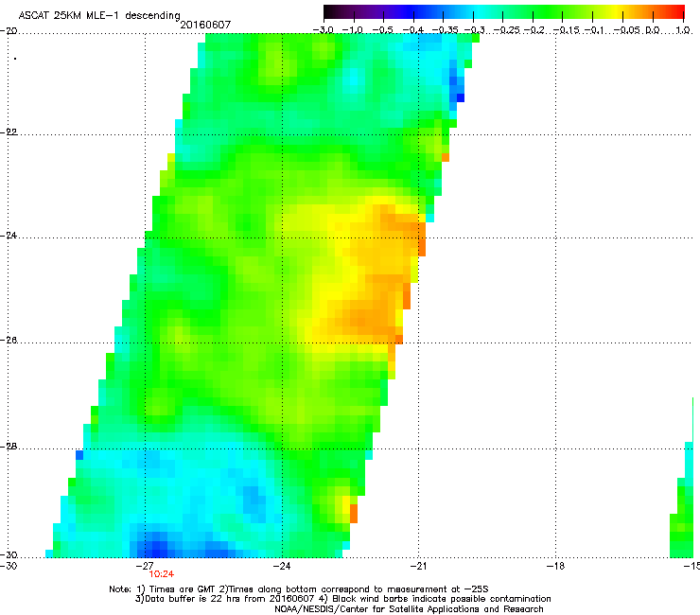Select the -0.2 color bar label
This screenshot has width=700, height=615.
click(534, 30)
